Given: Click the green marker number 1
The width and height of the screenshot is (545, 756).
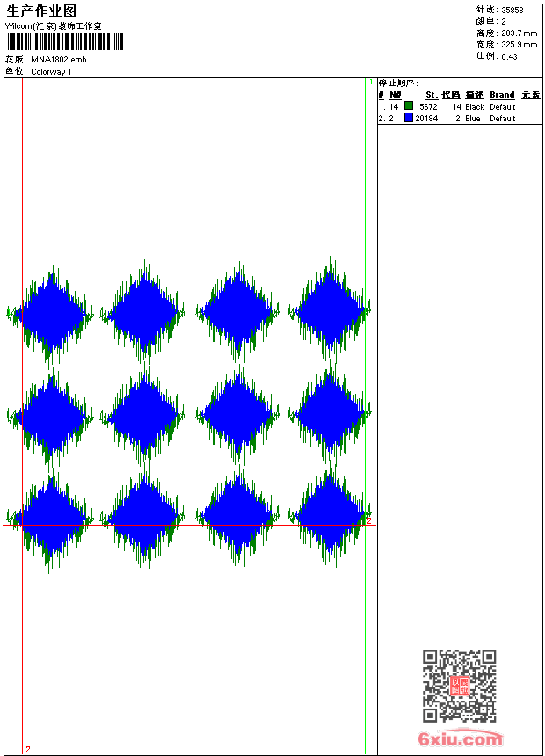Looking at the screenshot, I should tap(371, 83).
